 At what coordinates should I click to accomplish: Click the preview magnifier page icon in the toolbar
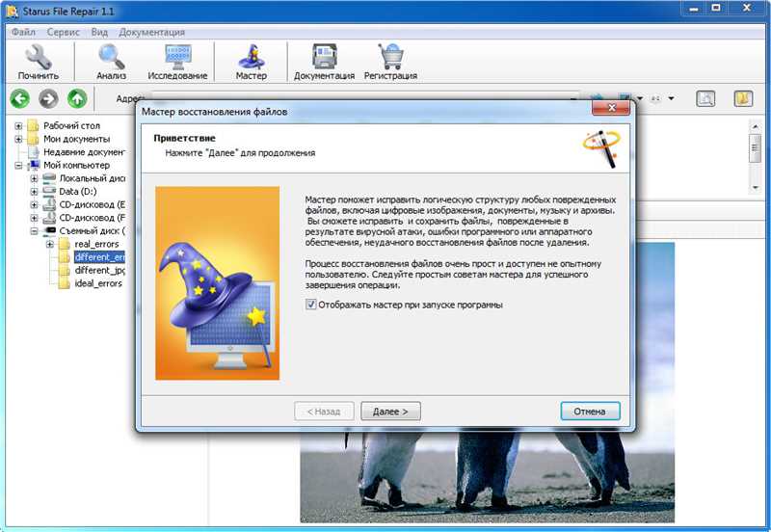click(x=705, y=99)
